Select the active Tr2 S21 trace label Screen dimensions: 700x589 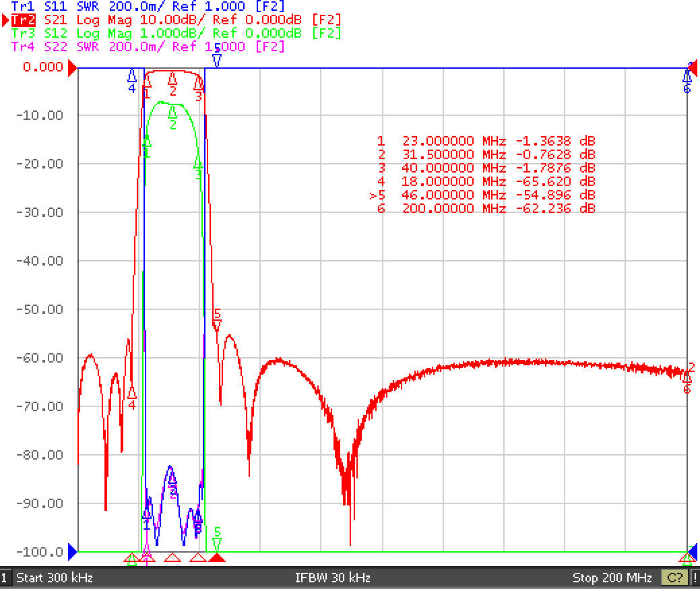tap(176, 20)
